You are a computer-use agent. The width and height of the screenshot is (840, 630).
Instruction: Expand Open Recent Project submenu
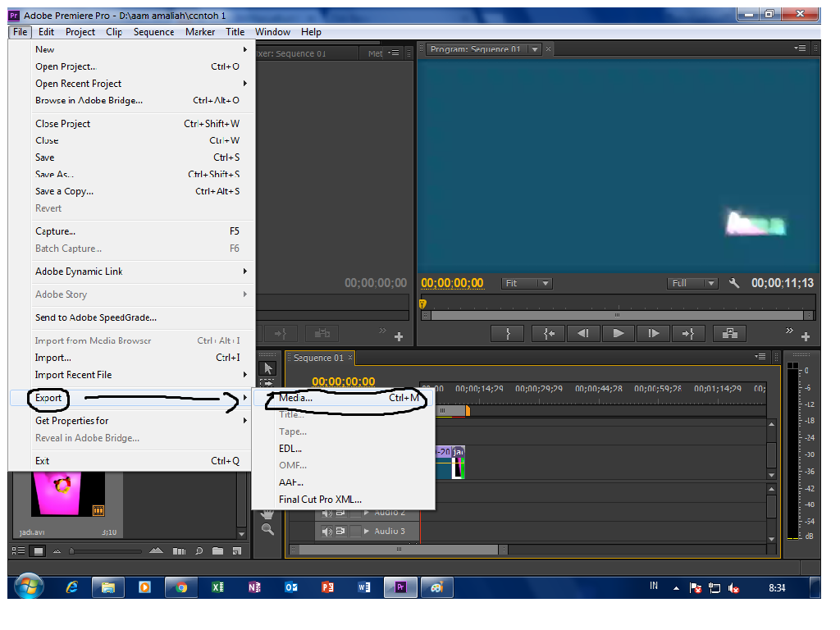244,83
